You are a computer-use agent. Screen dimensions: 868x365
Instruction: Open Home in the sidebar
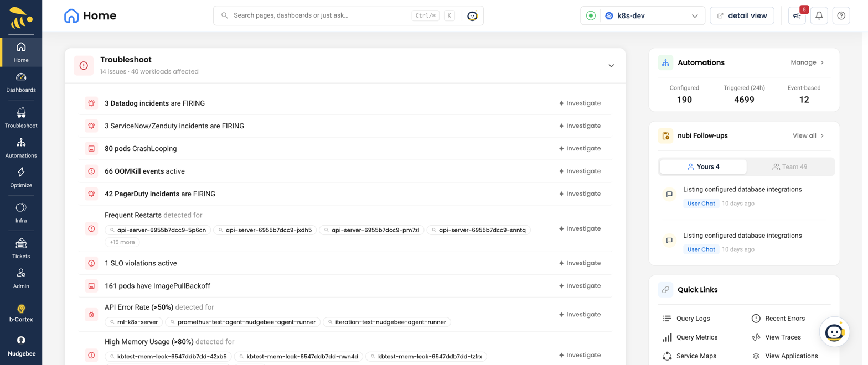pyautogui.click(x=21, y=53)
